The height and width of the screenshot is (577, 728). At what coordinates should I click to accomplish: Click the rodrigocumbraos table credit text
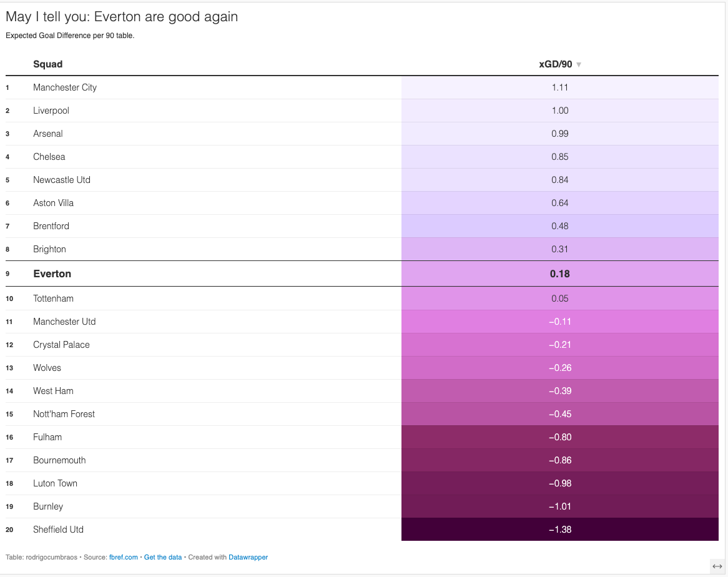pyautogui.click(x=52, y=557)
